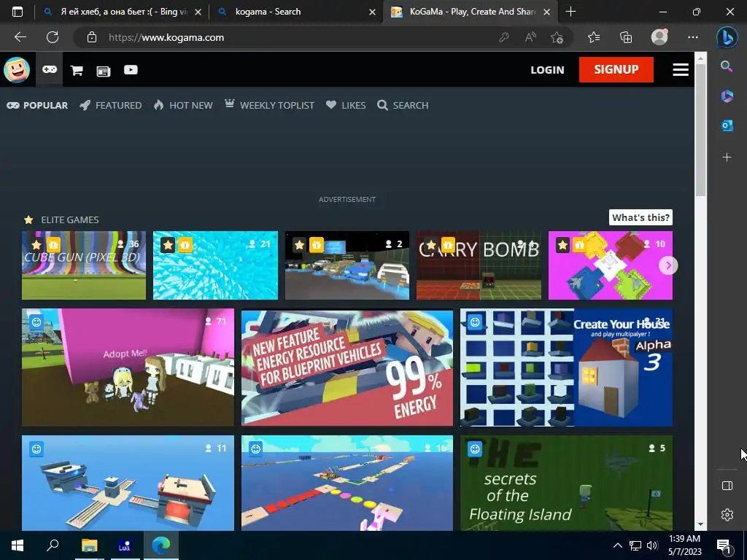Open the news icon in header

[104, 71]
